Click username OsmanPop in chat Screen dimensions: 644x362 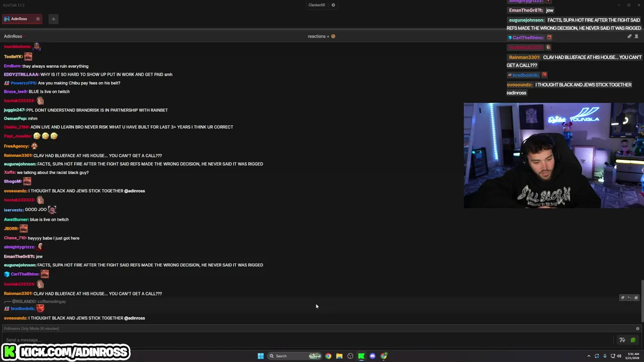click(15, 119)
